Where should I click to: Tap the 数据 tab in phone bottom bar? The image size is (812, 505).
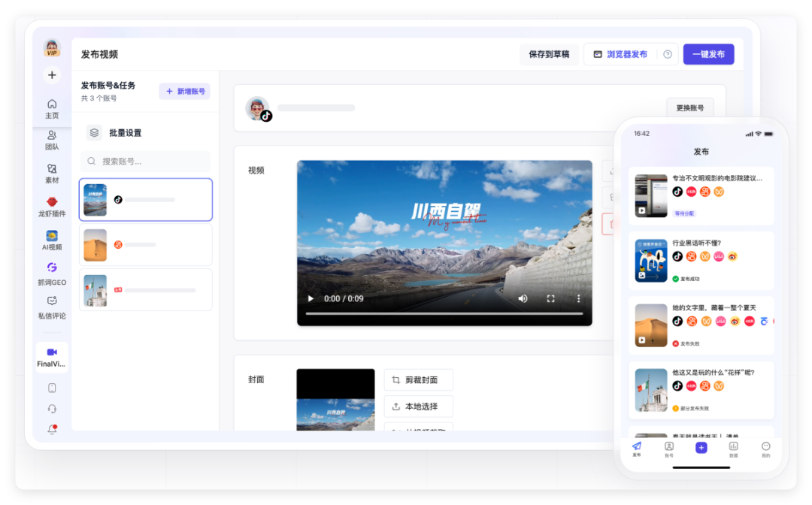tap(733, 449)
